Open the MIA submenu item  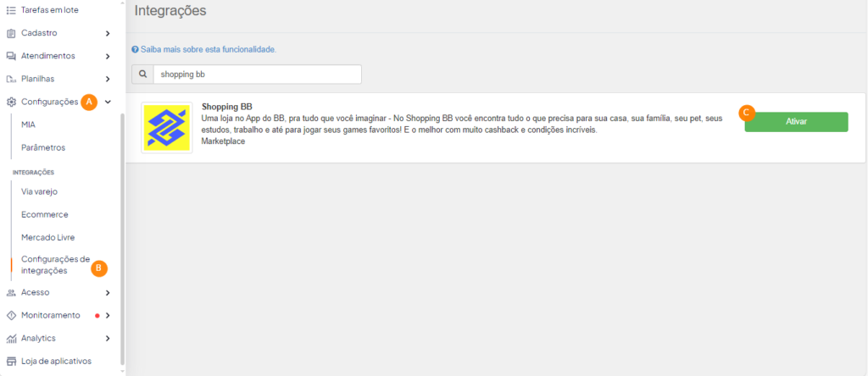28,125
